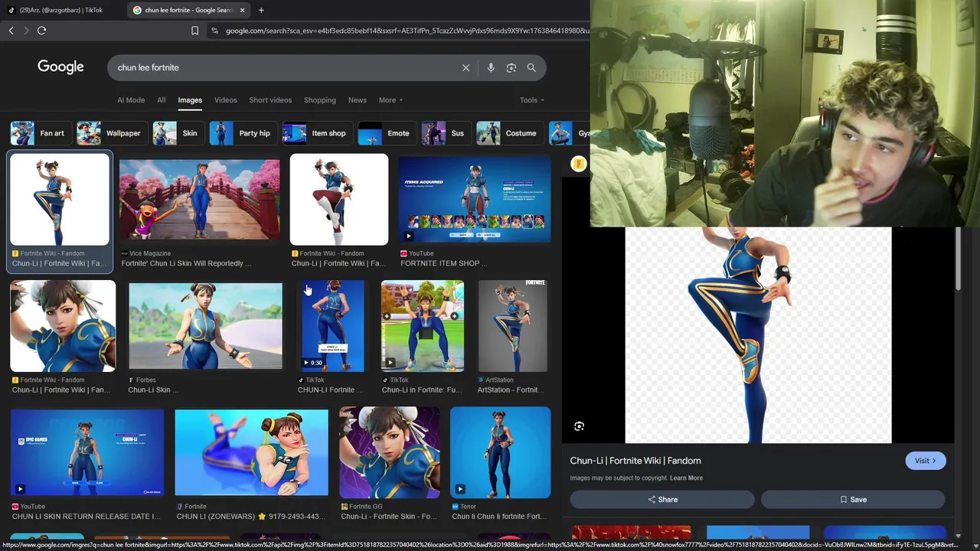Viewport: 980px width, 551px height.
Task: Filter images by Skin chip
Action: tap(178, 133)
